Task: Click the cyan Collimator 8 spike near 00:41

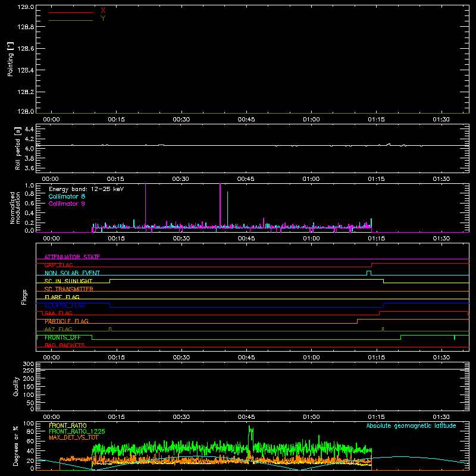Action: [227, 209]
